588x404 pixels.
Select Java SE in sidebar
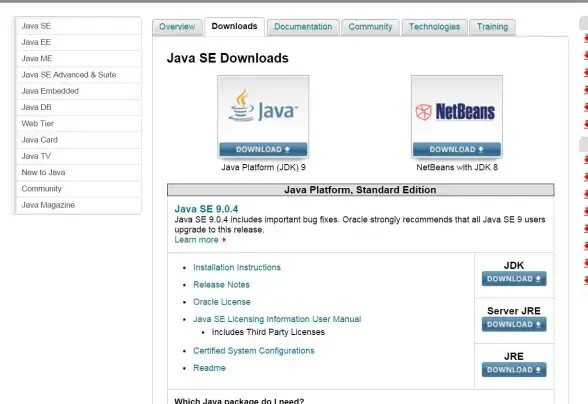coord(78,26)
